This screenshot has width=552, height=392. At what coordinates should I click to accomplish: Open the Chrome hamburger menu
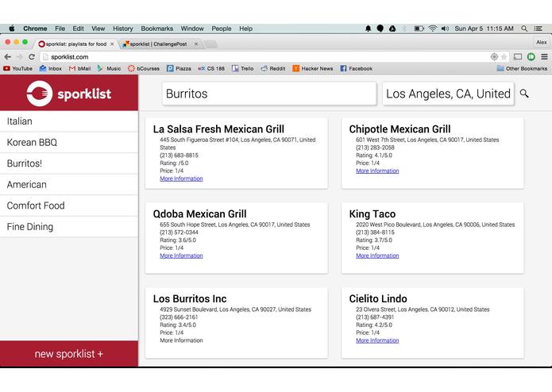coord(544,56)
